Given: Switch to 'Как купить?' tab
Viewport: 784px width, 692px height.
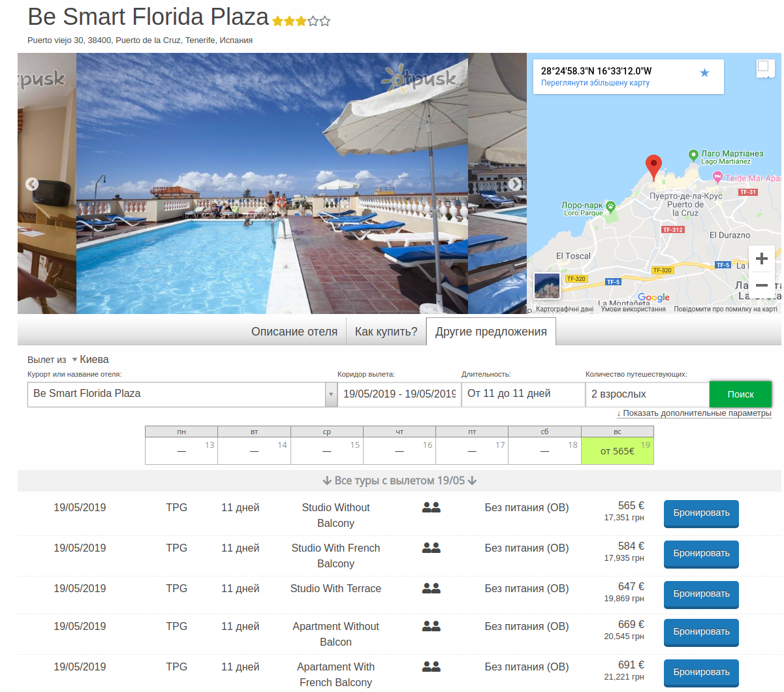Looking at the screenshot, I should tap(386, 332).
